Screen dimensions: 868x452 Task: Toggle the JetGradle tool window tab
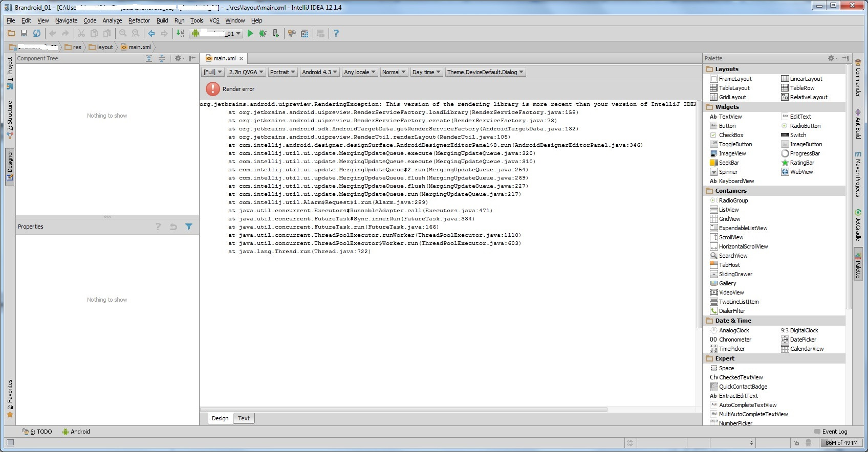(858, 225)
